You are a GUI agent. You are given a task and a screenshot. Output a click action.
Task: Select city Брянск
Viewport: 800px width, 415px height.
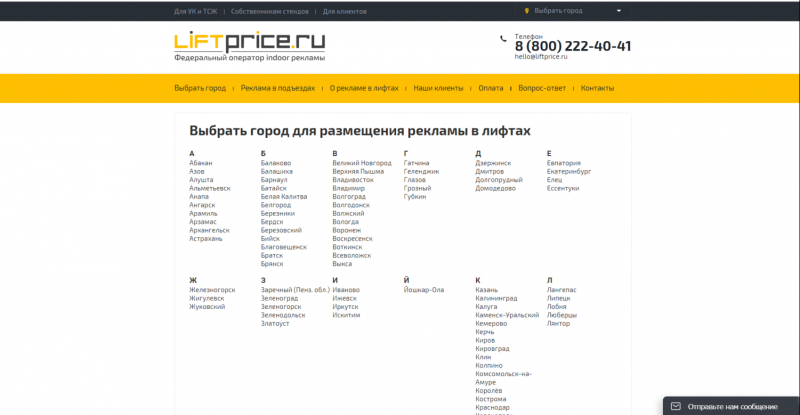click(x=272, y=264)
